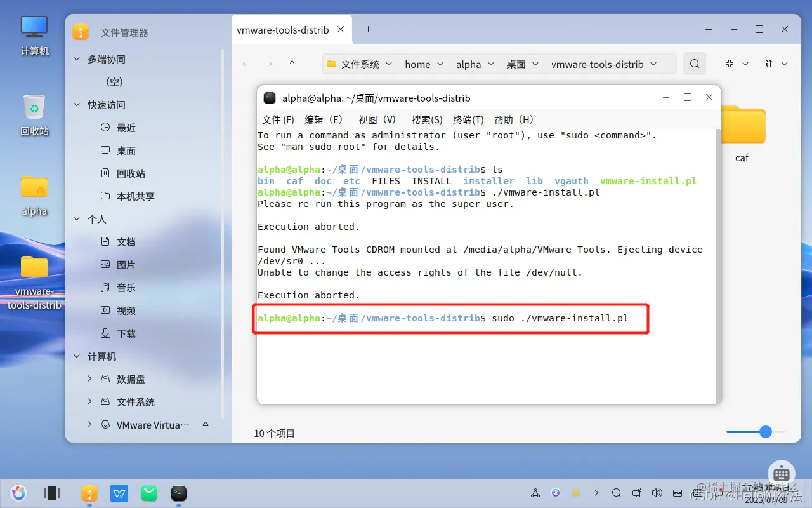812x508 pixels.
Task: Open the green app store taskbar icon
Action: click(149, 493)
